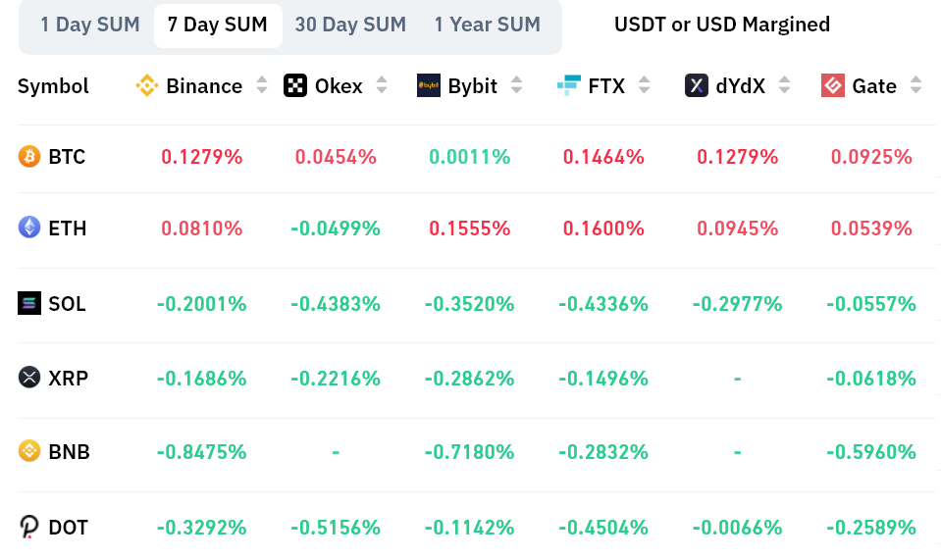941x560 pixels.
Task: Click the Solana coin icon
Action: [29, 303]
